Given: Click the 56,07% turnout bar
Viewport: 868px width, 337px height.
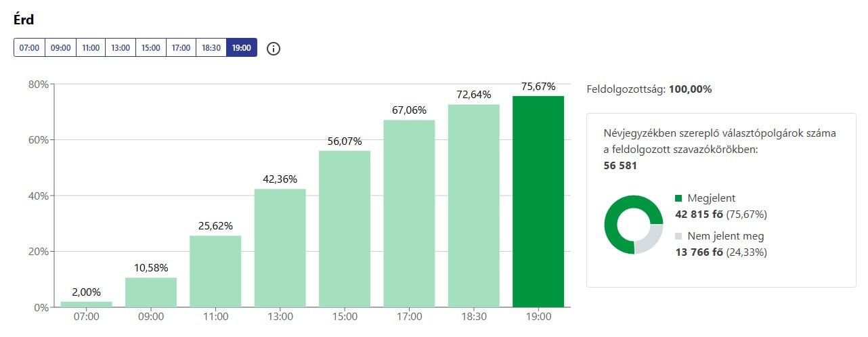Looking at the screenshot, I should coord(345,229).
